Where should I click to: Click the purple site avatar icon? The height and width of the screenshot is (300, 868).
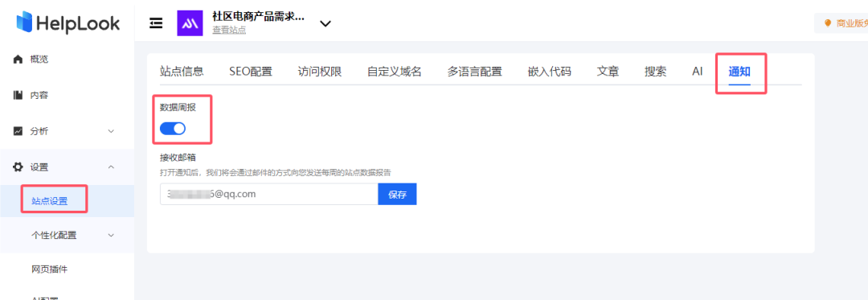click(190, 23)
